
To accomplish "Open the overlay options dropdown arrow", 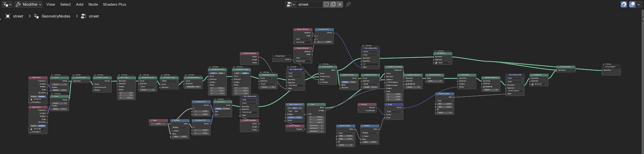I will (x=639, y=4).
